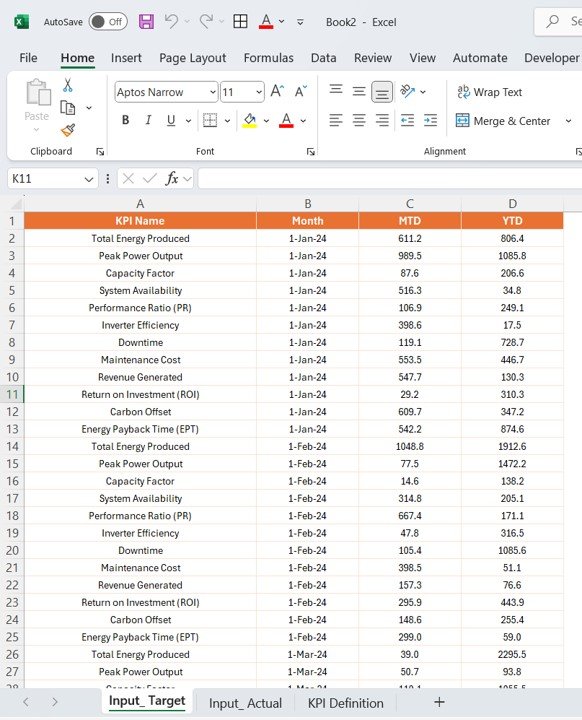Switch to the Input_ Actual sheet
The width and height of the screenshot is (582, 720).
point(245,703)
